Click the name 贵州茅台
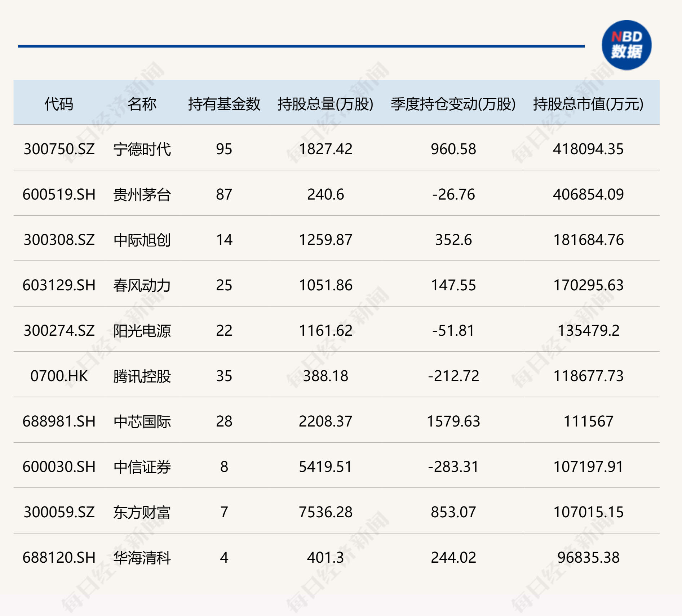The height and width of the screenshot is (616, 682). (x=142, y=195)
